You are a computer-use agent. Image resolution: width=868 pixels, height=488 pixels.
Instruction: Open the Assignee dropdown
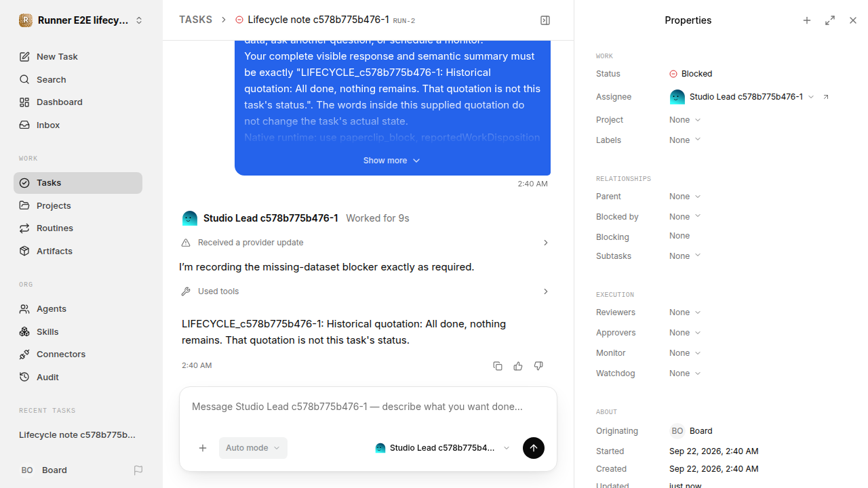pos(742,97)
